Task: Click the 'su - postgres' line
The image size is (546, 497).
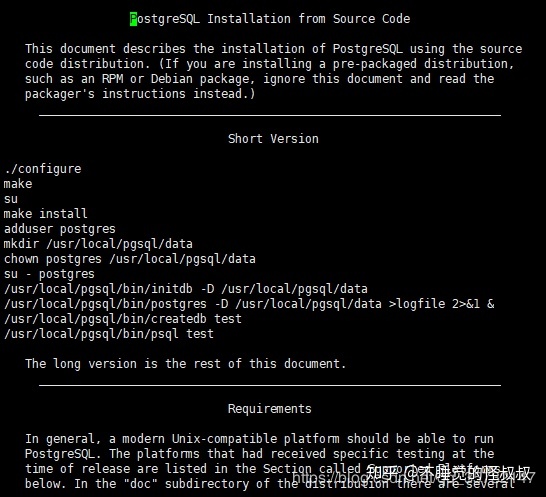Action: [x=49, y=274]
